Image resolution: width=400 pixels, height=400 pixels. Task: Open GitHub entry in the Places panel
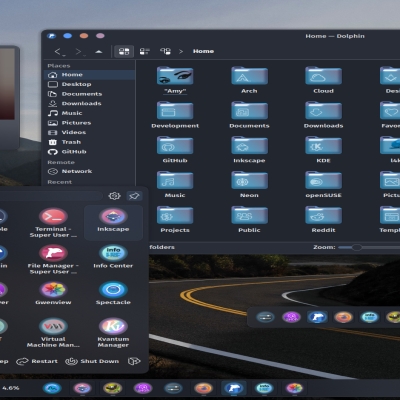[89, 152]
